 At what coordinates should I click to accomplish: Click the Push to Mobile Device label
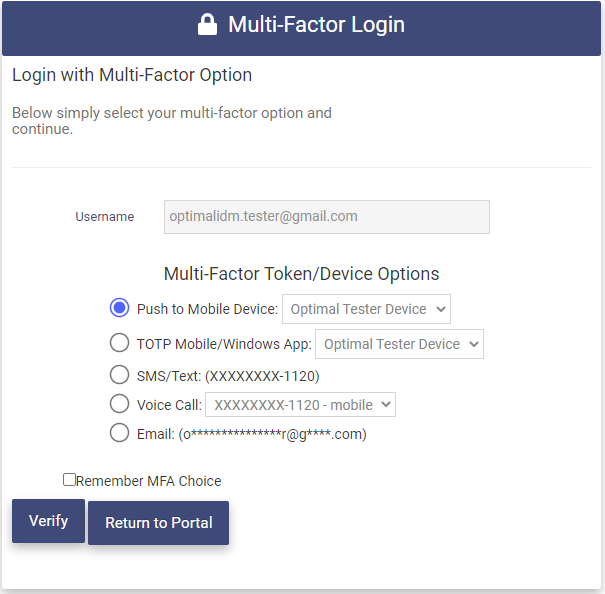pyautogui.click(x=207, y=310)
